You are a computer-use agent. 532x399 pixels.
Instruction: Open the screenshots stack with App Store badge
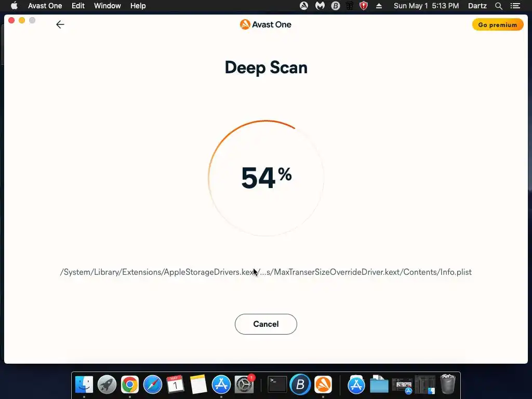pos(402,385)
